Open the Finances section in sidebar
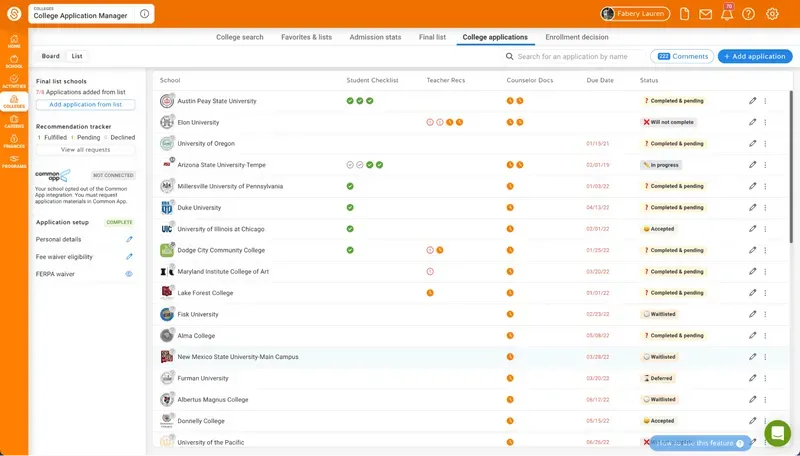 coord(14,141)
